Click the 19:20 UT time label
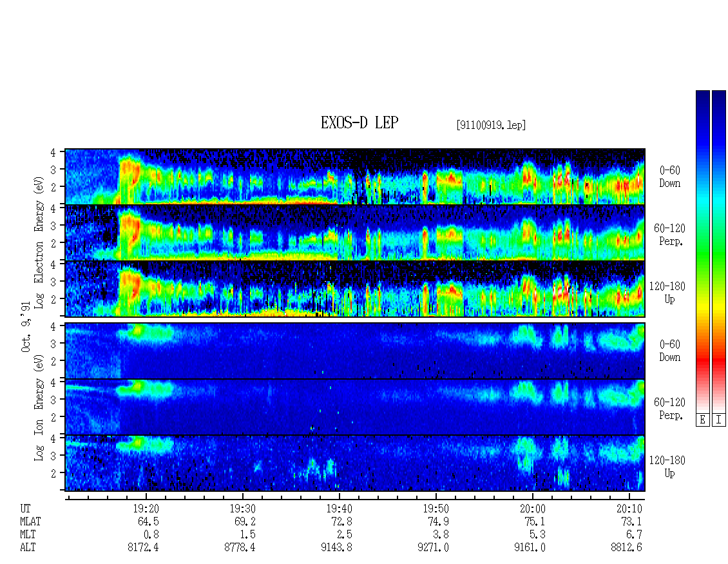 click(x=146, y=509)
